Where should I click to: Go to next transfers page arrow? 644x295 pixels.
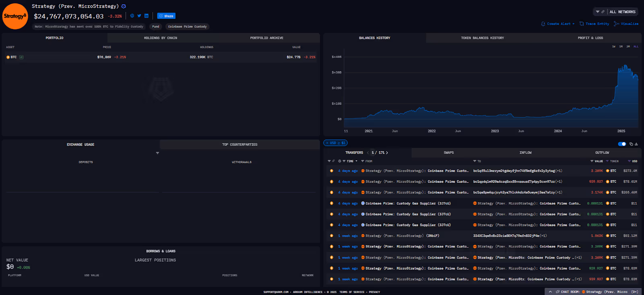pos(387,153)
